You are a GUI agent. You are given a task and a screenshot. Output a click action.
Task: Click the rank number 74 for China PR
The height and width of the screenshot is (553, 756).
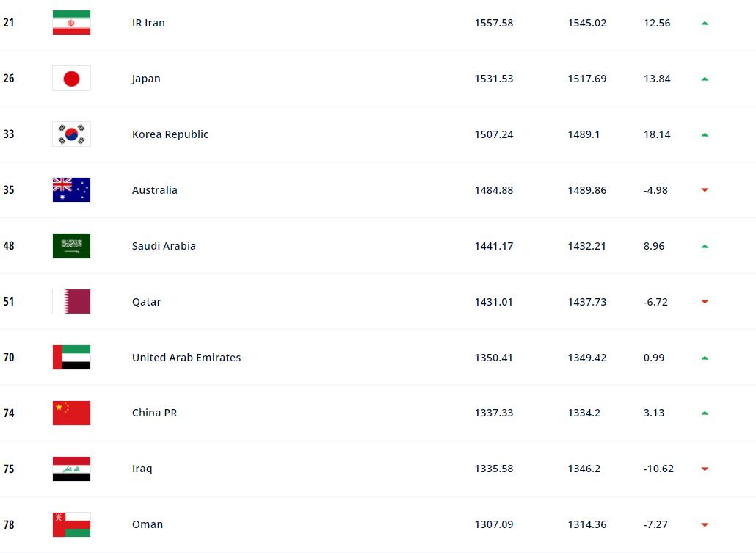pos(9,413)
